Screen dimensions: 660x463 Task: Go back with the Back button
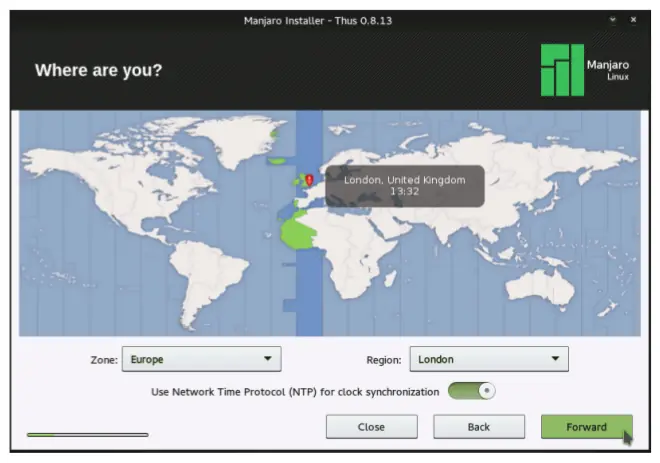[x=479, y=427]
